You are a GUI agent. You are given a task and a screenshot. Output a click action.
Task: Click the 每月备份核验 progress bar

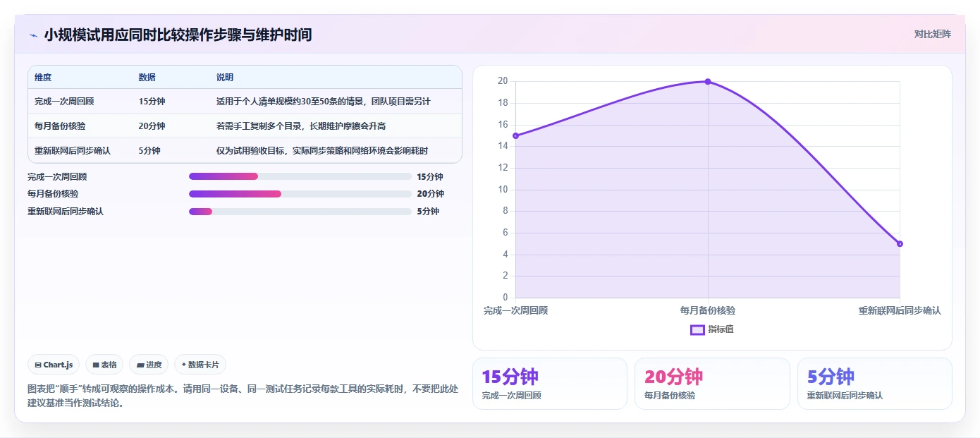click(300, 194)
